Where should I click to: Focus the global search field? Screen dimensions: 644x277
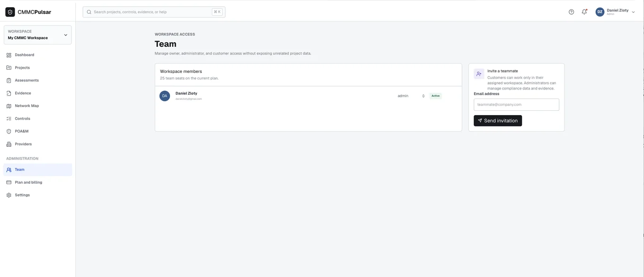tap(154, 12)
